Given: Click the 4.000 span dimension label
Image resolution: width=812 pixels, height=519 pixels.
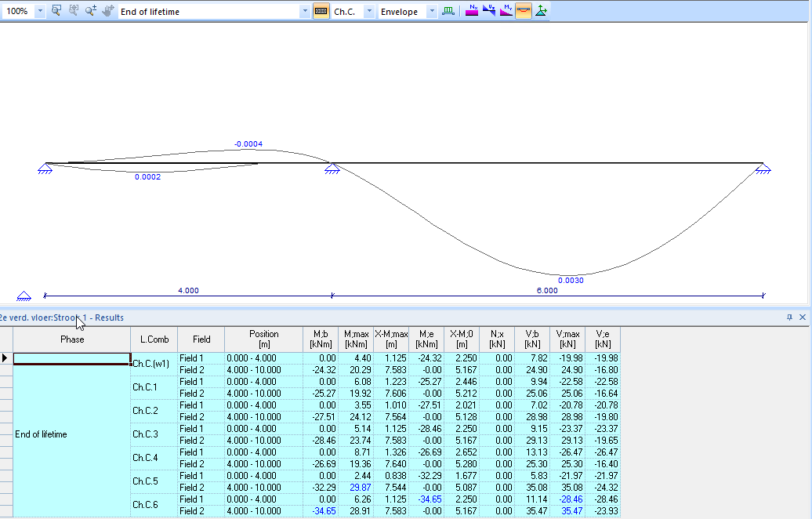Looking at the screenshot, I should tap(188, 291).
